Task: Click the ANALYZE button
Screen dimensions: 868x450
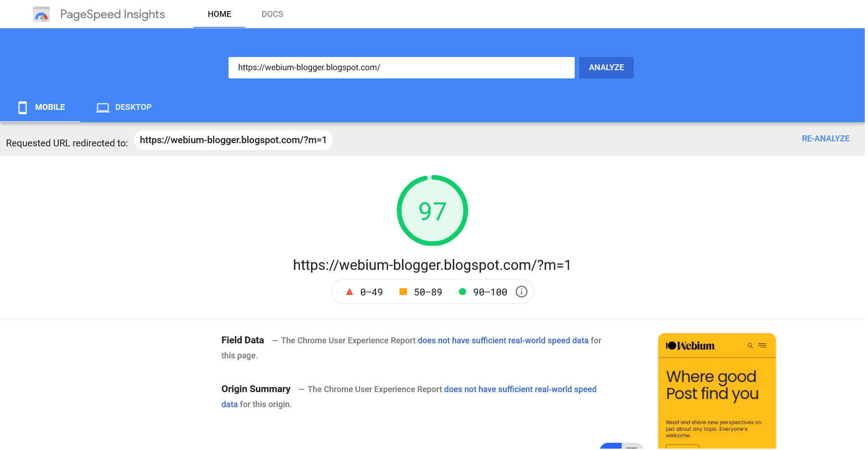Action: coord(606,67)
